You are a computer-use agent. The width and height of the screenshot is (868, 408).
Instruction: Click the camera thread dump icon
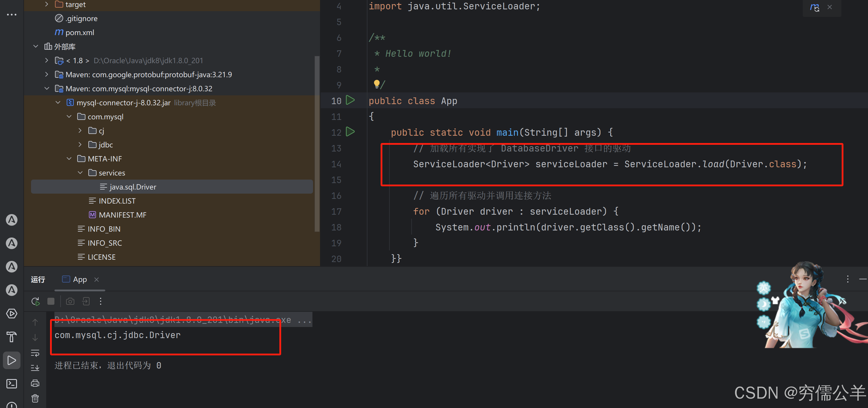[70, 301]
